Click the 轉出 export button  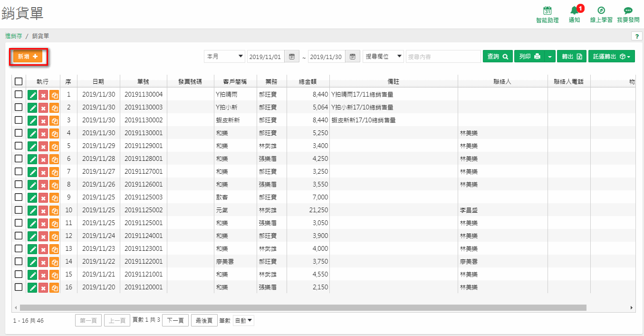[572, 57]
